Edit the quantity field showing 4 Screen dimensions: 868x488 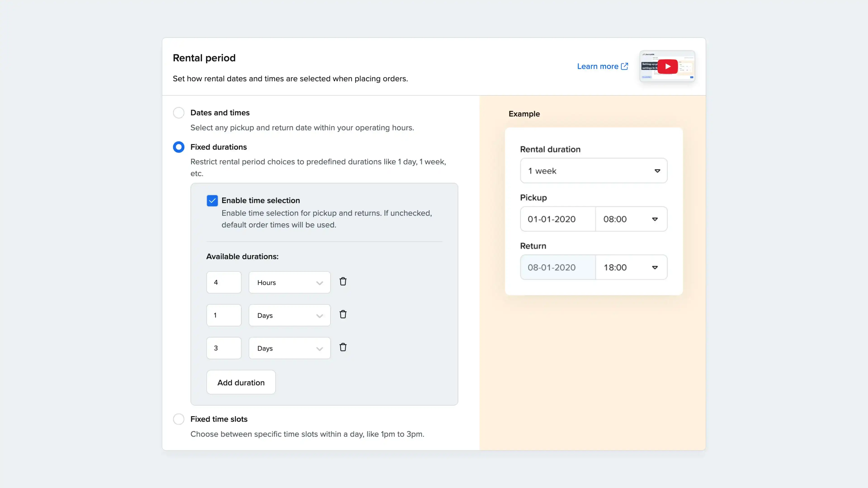224,282
